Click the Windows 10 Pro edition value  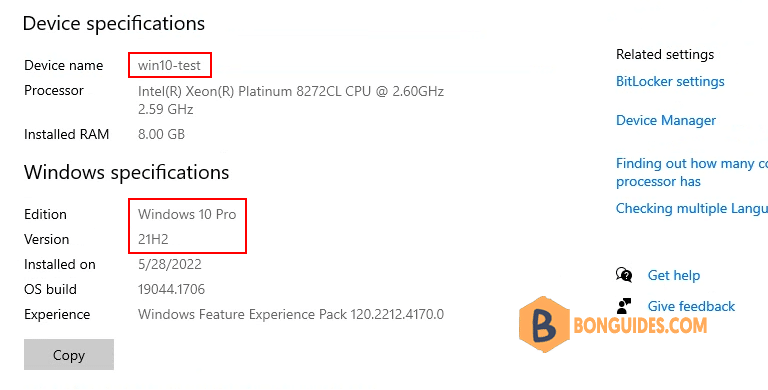187,214
